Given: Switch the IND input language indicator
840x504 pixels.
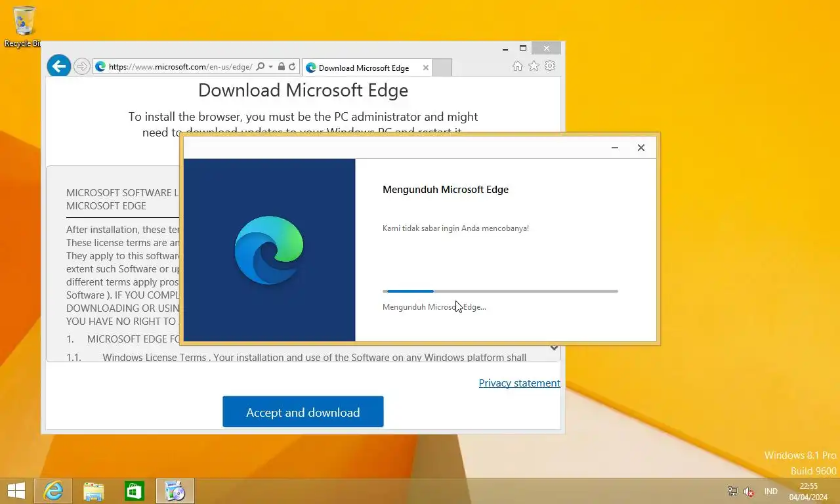Looking at the screenshot, I should 771,492.
